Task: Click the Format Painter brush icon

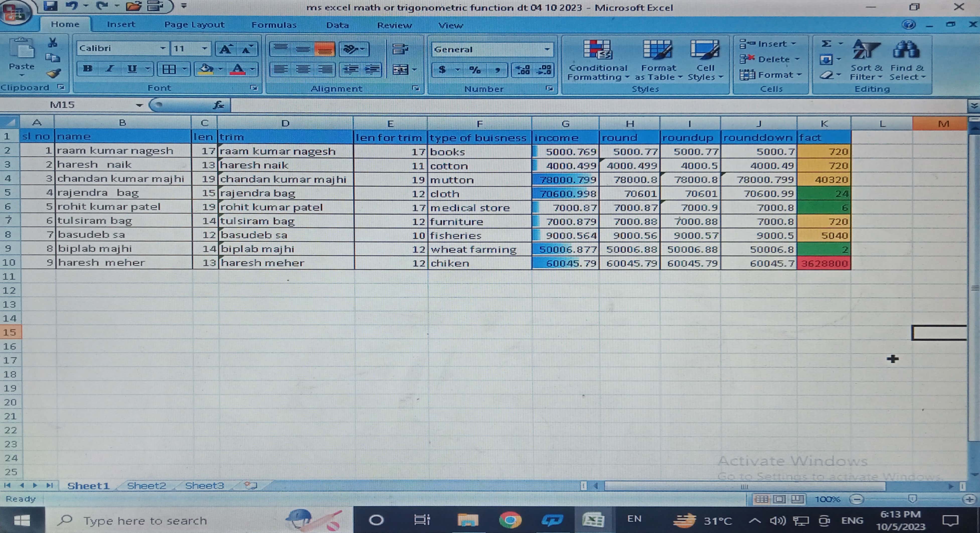Action: click(54, 73)
